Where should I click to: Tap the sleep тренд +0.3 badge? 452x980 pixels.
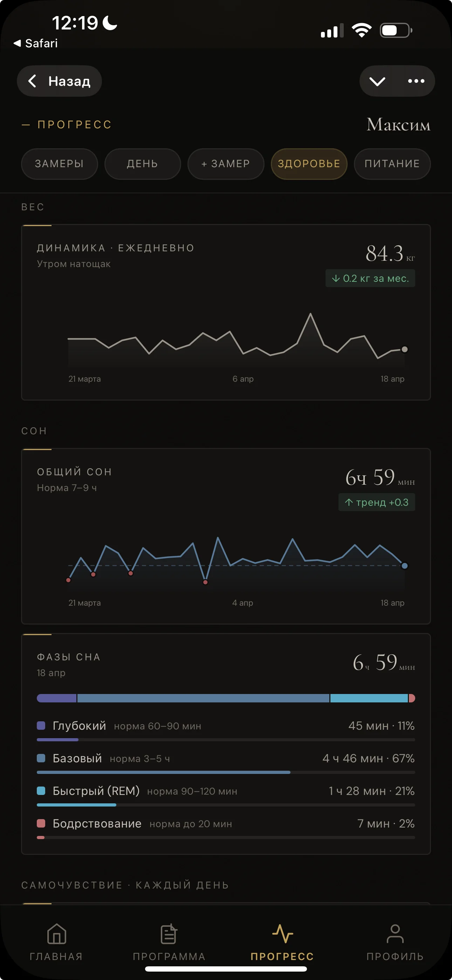tap(376, 502)
